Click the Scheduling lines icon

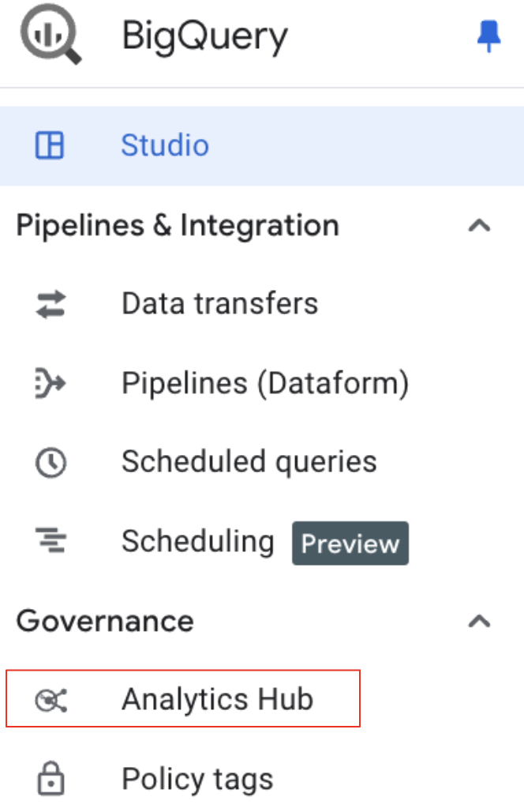tap(51, 541)
